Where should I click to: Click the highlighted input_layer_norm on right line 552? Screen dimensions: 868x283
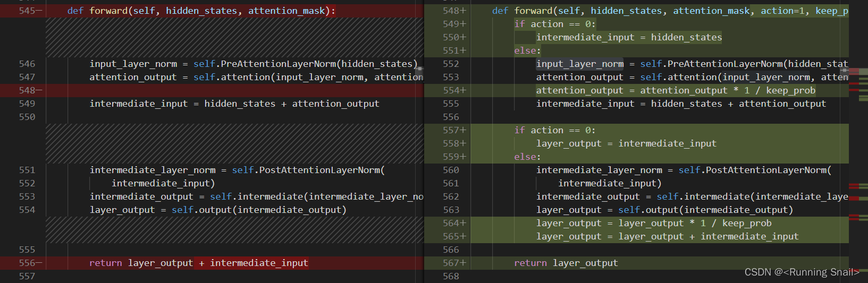click(580, 64)
